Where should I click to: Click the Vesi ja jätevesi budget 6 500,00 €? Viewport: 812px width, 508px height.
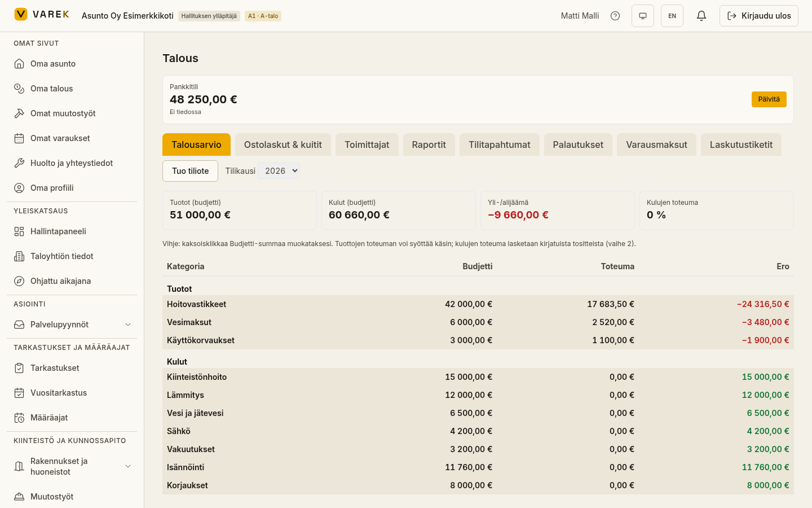471,413
